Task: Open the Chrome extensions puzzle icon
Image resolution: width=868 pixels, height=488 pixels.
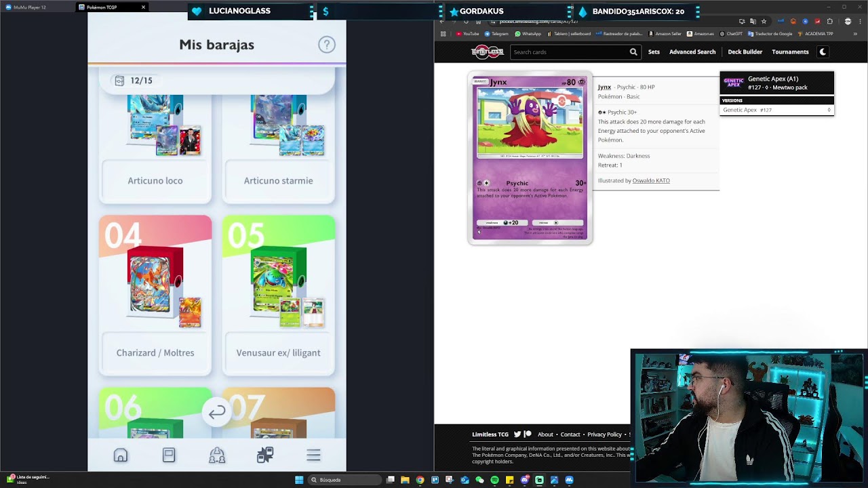Action: (x=829, y=22)
